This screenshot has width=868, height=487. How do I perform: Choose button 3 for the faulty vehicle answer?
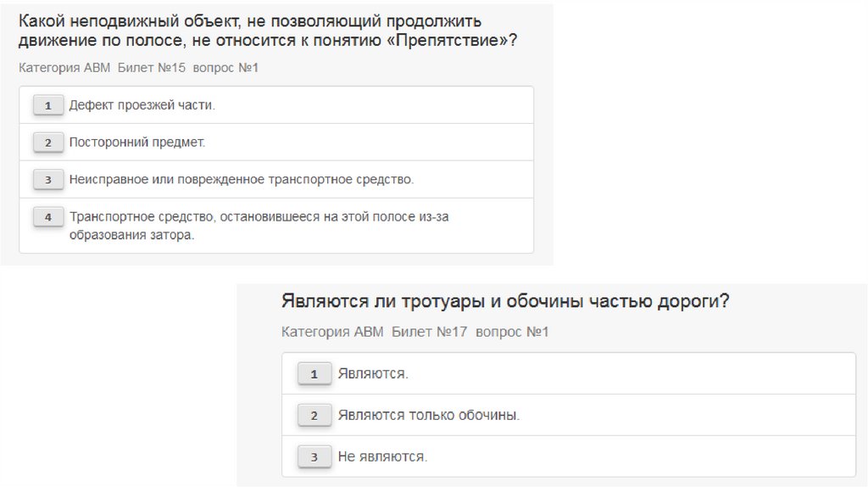[x=48, y=180]
